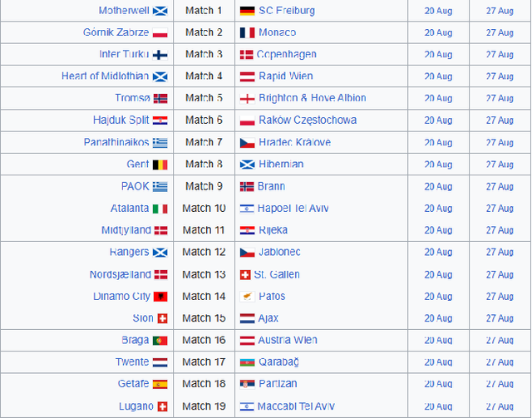Click the Swiss flag next to Lugano

[x=163, y=406]
